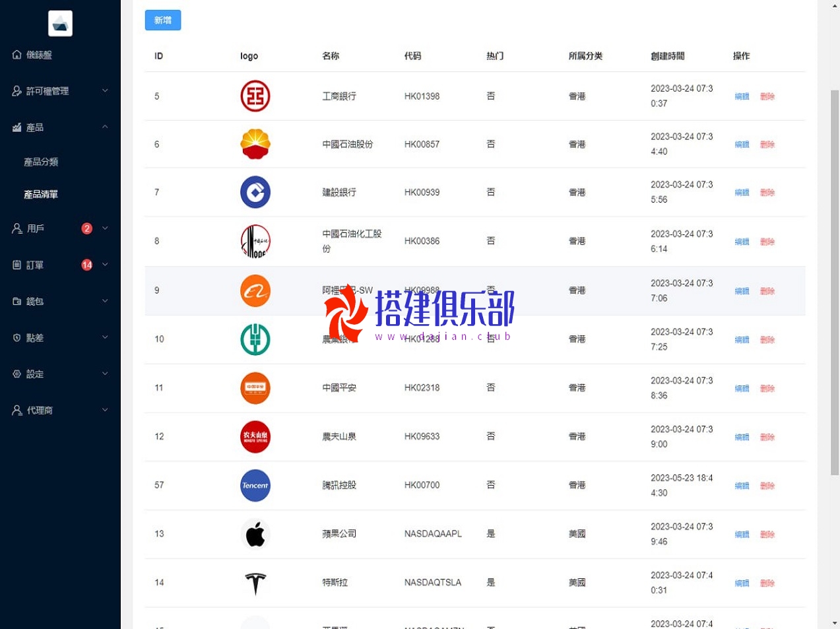Edit the 工商銀行 row via 編輯

pos(742,96)
